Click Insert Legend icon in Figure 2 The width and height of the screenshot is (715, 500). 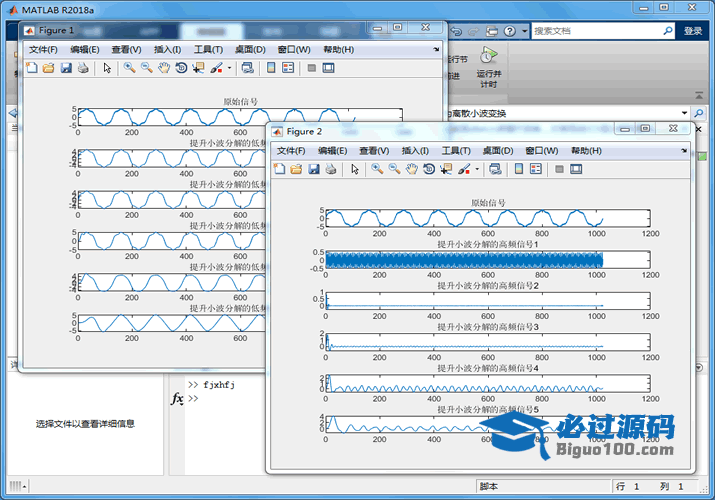click(x=535, y=169)
